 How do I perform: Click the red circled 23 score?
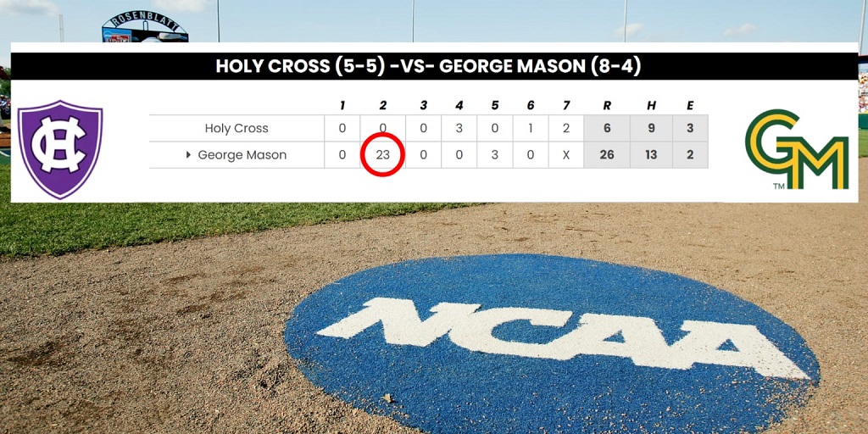tap(383, 155)
